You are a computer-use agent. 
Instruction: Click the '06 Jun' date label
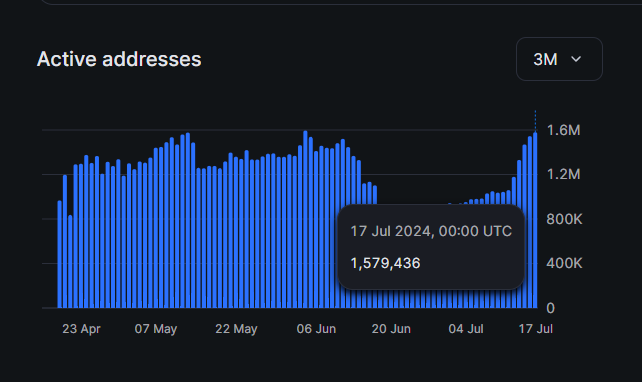tap(316, 329)
